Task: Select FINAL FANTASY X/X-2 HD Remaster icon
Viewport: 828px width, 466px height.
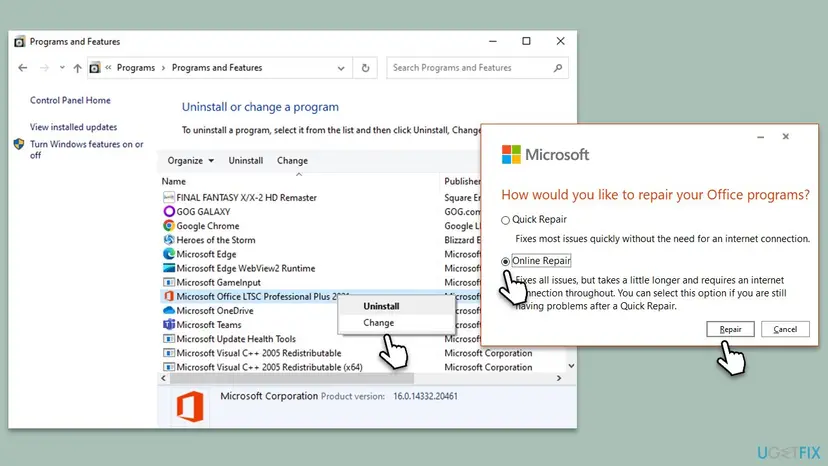Action: coord(168,197)
